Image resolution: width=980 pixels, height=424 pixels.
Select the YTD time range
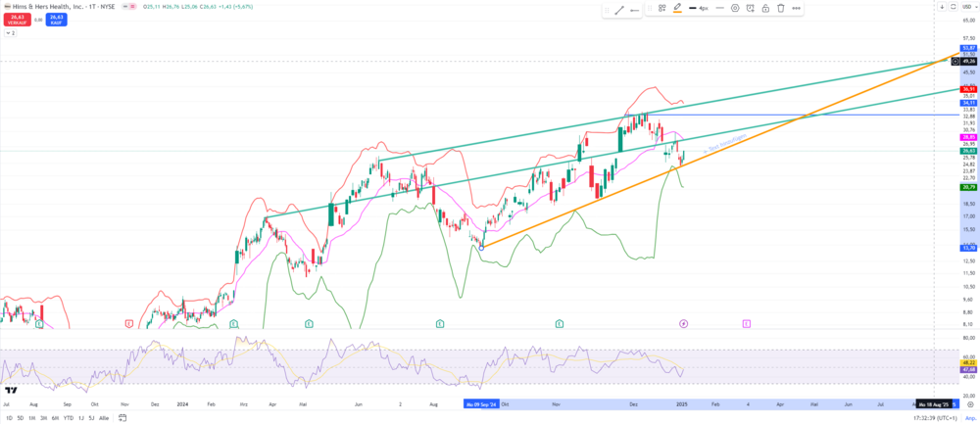pos(69,418)
